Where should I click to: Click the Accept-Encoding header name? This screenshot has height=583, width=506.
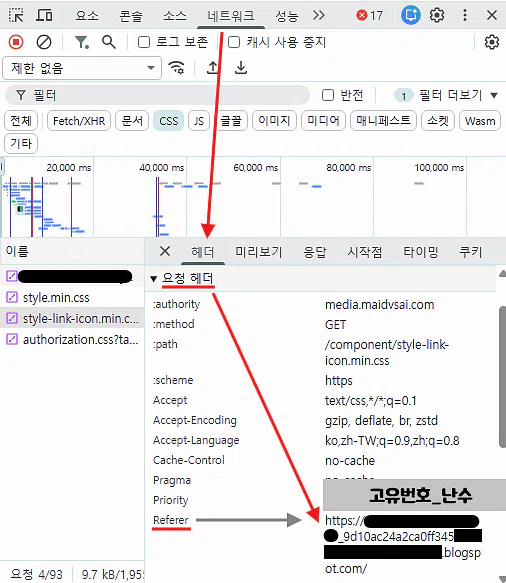point(195,420)
